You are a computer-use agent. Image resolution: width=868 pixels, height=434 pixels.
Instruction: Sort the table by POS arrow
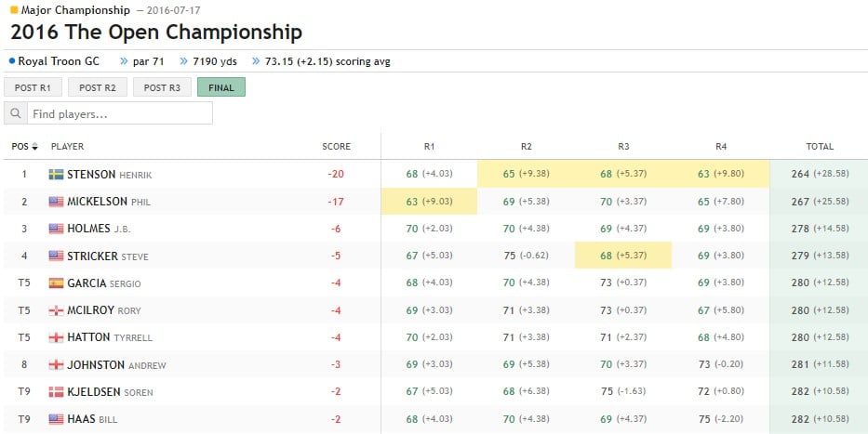(34, 147)
